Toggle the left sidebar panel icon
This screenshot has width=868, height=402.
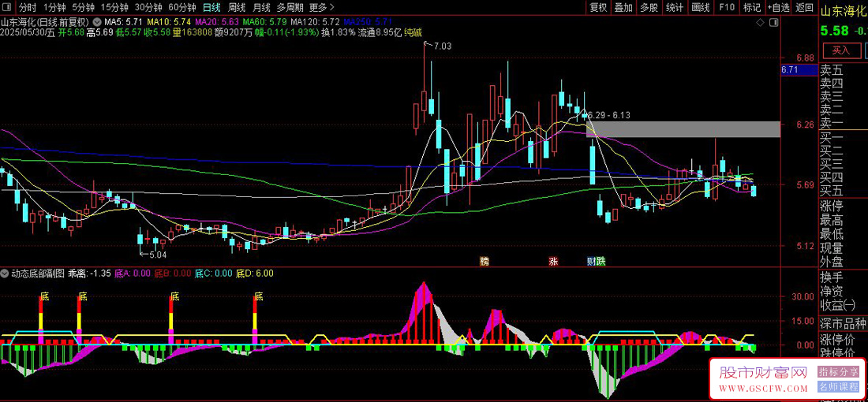coord(6,7)
